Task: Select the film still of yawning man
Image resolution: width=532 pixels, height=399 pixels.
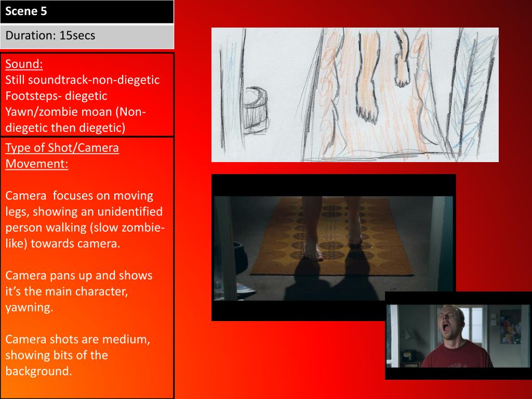Action: [x=458, y=336]
